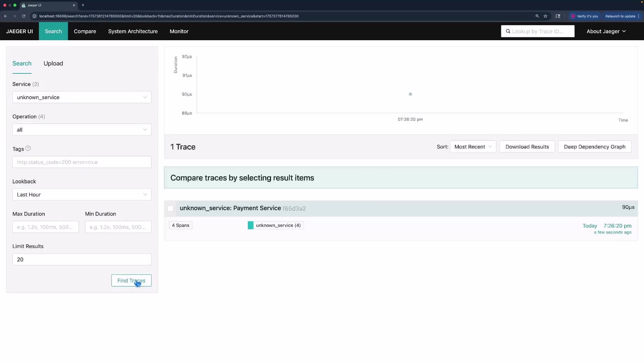Image resolution: width=644 pixels, height=362 pixels.
Task: Click the site info icon in address bar
Action: [34, 16]
